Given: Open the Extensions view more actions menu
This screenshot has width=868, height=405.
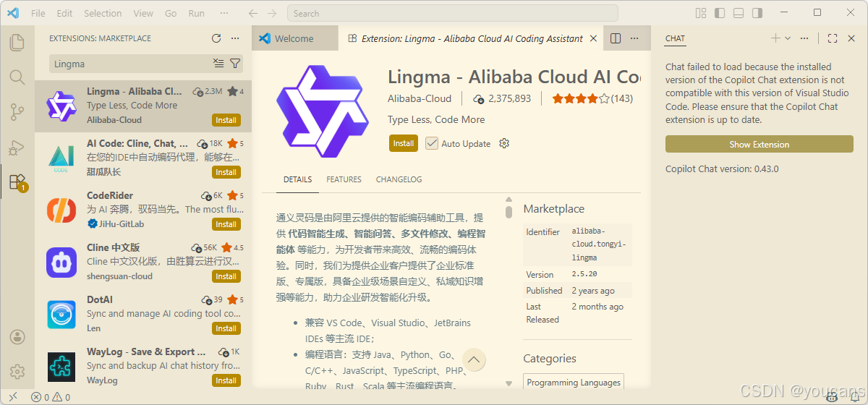Looking at the screenshot, I should [x=235, y=38].
